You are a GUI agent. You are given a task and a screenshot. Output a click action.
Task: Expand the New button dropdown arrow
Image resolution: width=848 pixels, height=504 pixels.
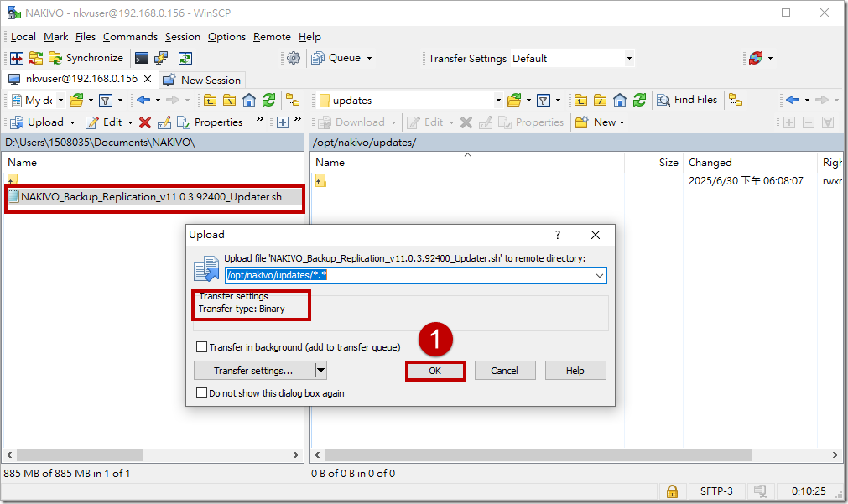coord(622,122)
